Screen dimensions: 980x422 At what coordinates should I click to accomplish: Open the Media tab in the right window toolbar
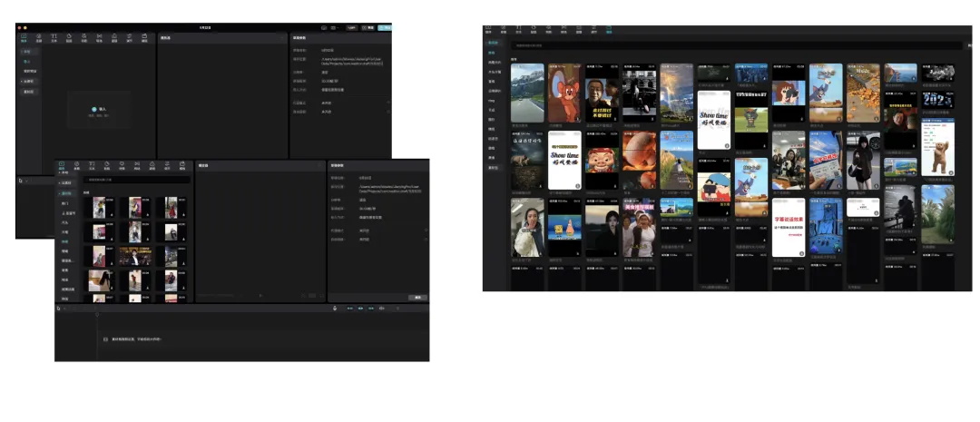pos(489,29)
